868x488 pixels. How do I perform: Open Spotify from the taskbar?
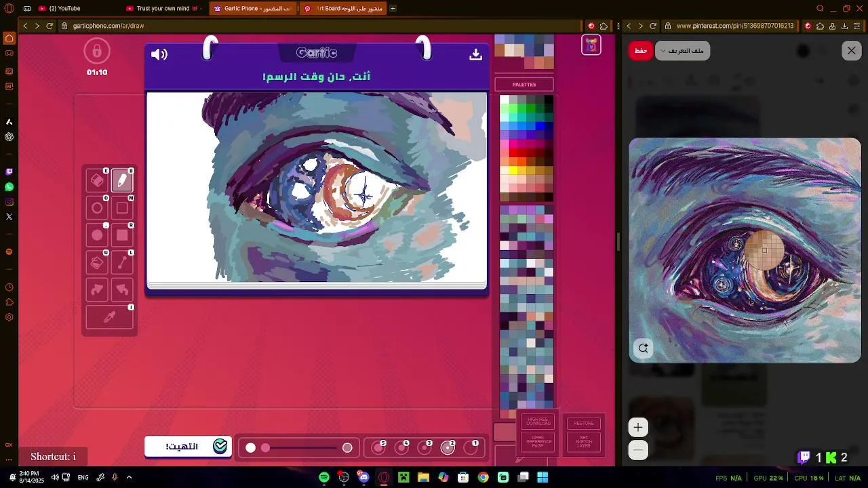[x=324, y=477]
